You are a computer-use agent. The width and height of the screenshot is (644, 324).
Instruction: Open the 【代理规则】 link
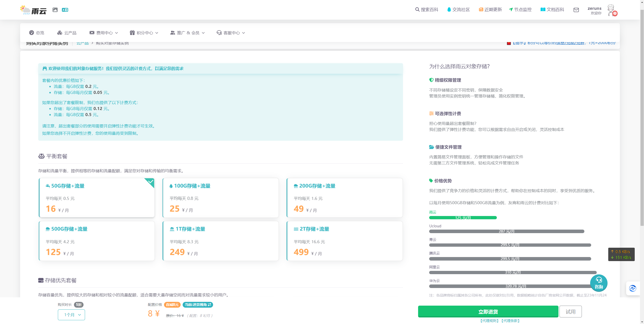(x=489, y=321)
